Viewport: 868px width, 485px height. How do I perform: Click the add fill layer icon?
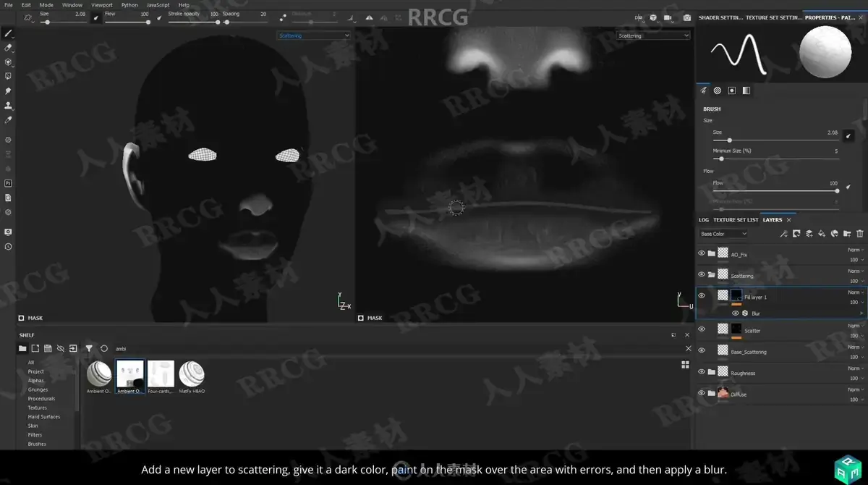point(822,234)
